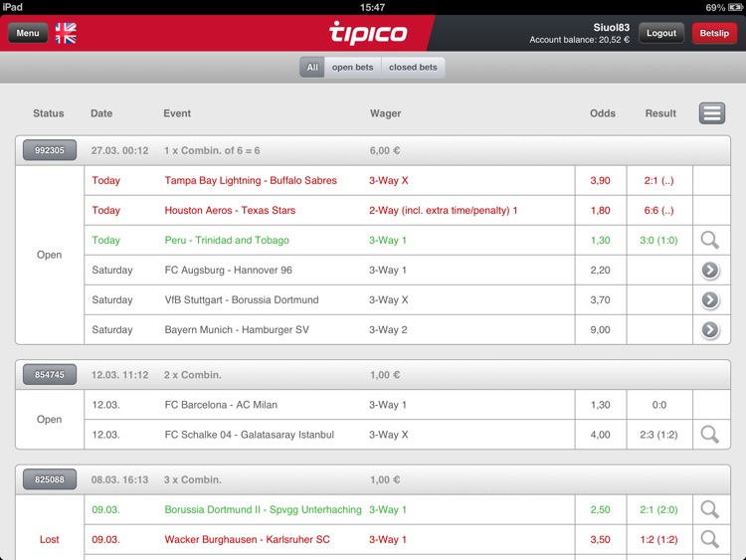Click the Wager column header
746x560 pixels.
385,113
